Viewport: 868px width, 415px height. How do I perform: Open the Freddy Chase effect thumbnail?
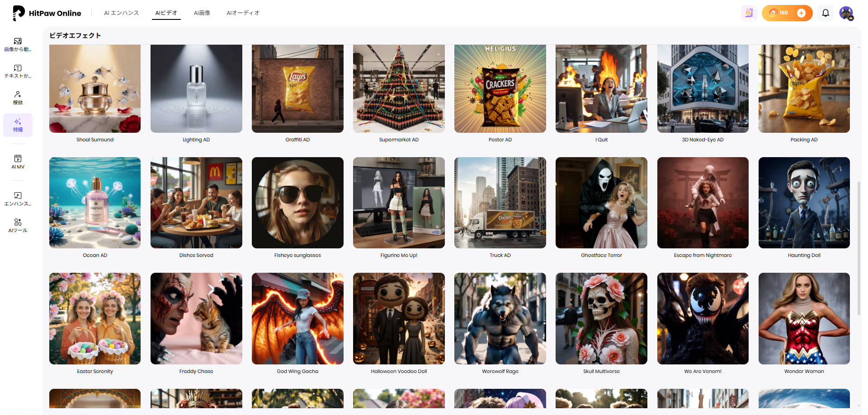[196, 318]
